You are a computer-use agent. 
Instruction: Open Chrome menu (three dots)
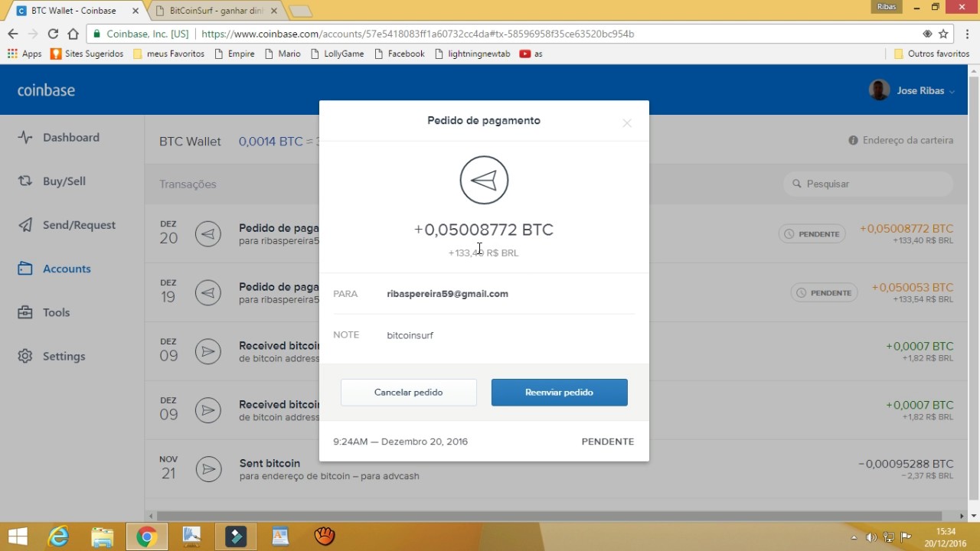[x=968, y=34]
